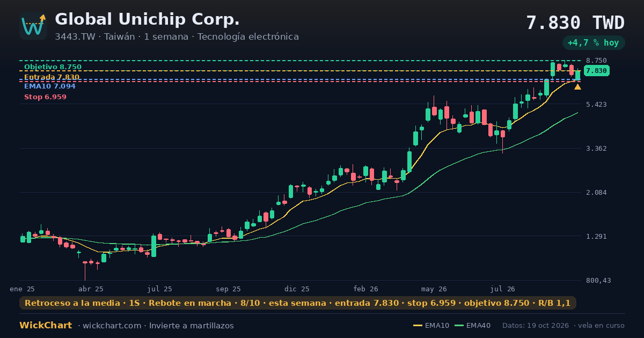Image resolution: width=644 pixels, height=338 pixels.
Task: Click the 'Global Unichip Corp.' title
Action: [148, 19]
